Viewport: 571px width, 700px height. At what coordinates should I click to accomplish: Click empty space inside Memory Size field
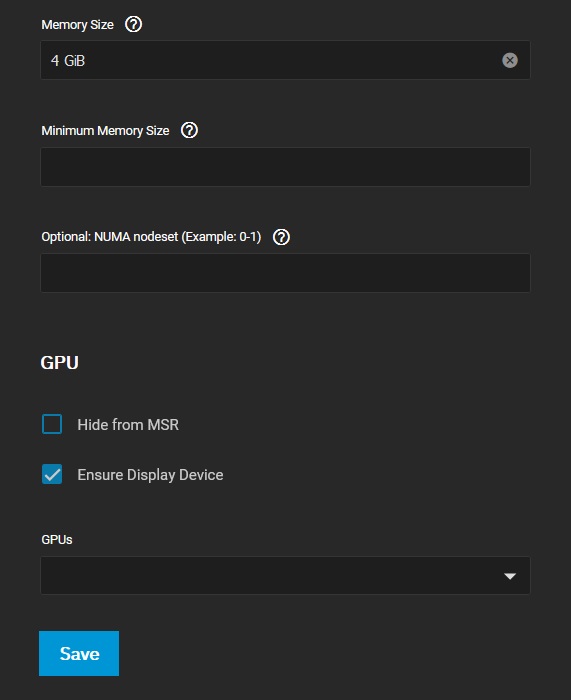pos(290,60)
